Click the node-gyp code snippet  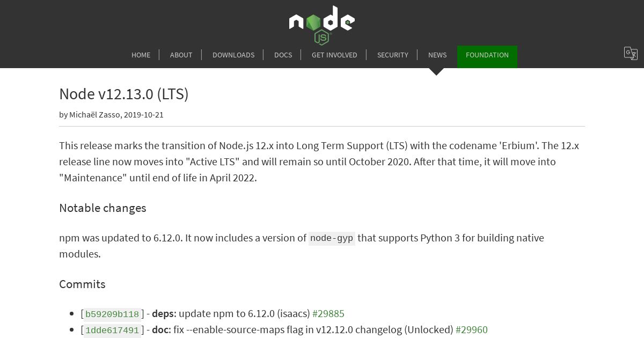[332, 238]
